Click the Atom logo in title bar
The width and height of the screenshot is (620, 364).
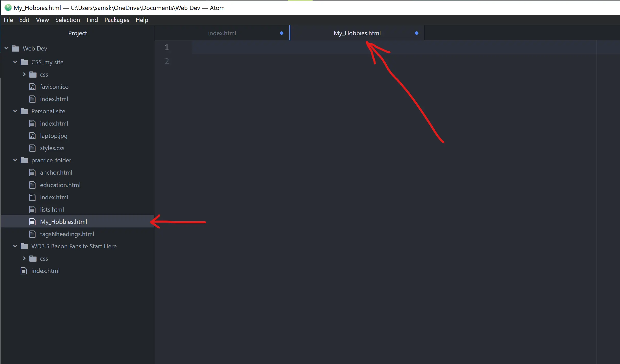point(8,8)
